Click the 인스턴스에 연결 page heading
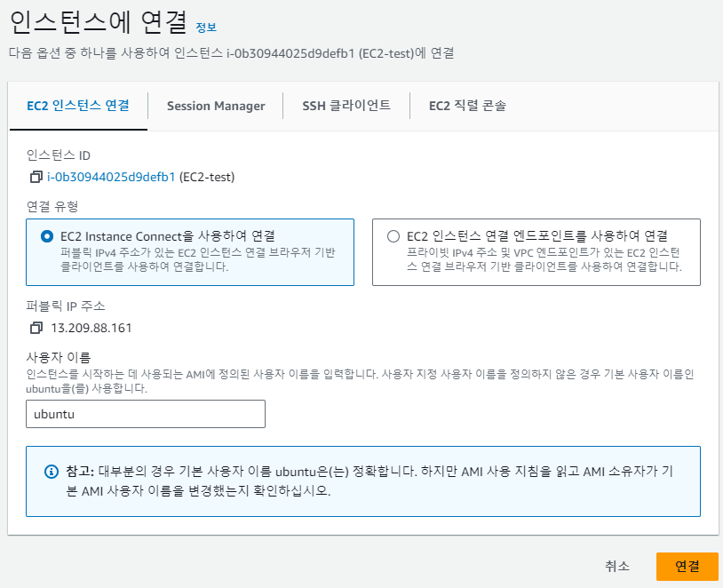This screenshot has height=588, width=723. (x=99, y=22)
